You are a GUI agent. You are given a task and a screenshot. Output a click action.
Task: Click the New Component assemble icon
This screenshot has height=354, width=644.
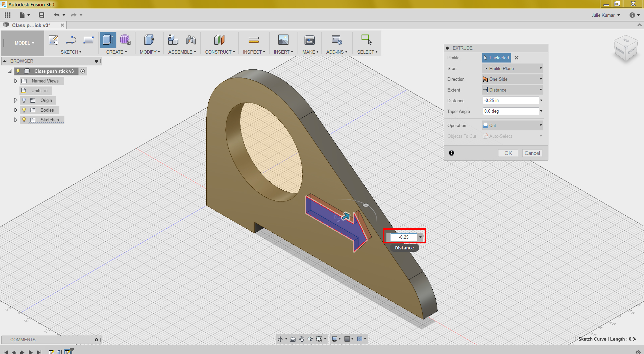[x=173, y=40]
